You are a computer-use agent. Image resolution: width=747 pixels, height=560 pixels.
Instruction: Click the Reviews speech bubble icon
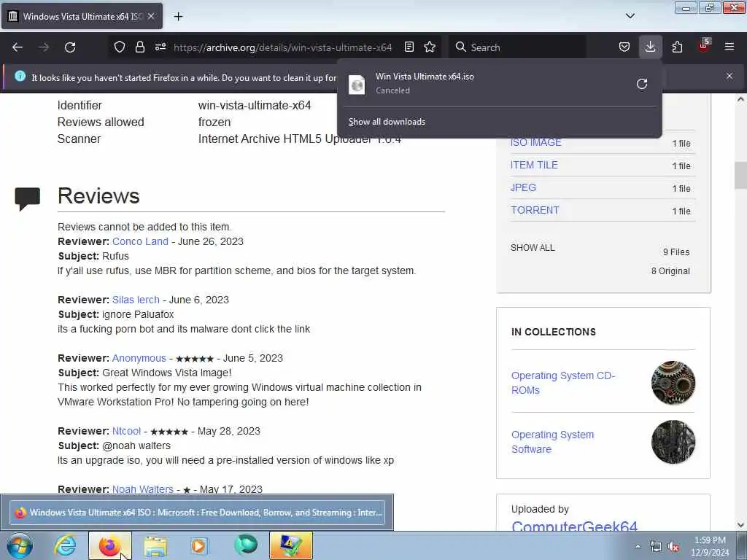27,198
